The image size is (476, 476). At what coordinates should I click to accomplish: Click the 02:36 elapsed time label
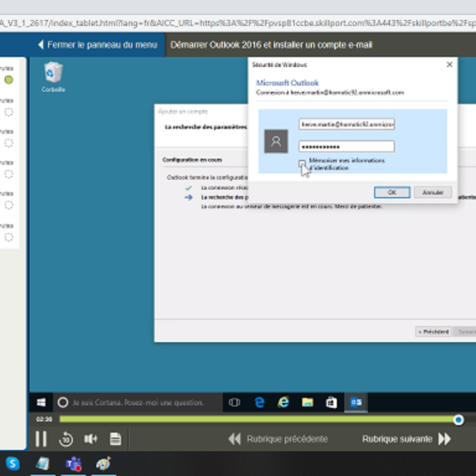[x=44, y=419]
